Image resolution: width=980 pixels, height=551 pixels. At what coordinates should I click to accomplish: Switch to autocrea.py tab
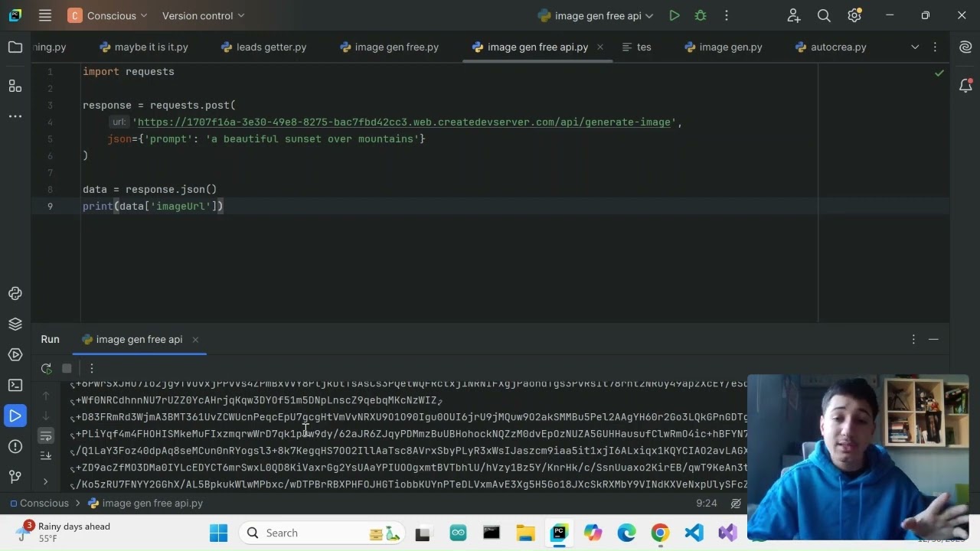click(x=831, y=47)
